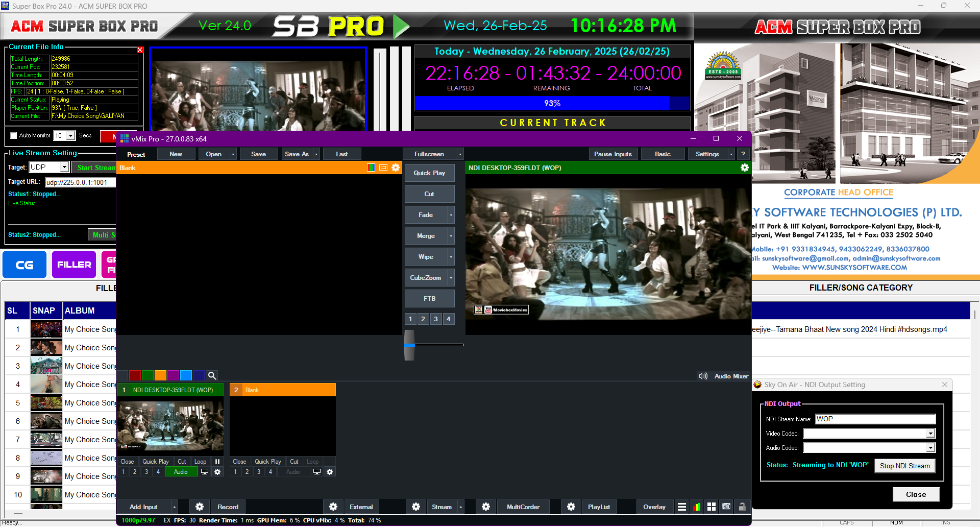Click the snapshot camera icon in vMix
The image size is (980, 527).
click(726, 507)
